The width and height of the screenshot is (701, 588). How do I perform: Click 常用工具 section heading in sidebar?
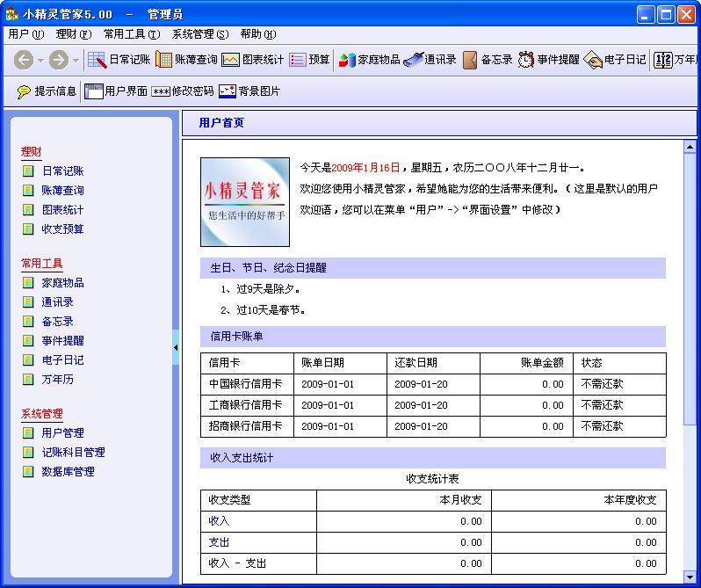[41, 264]
